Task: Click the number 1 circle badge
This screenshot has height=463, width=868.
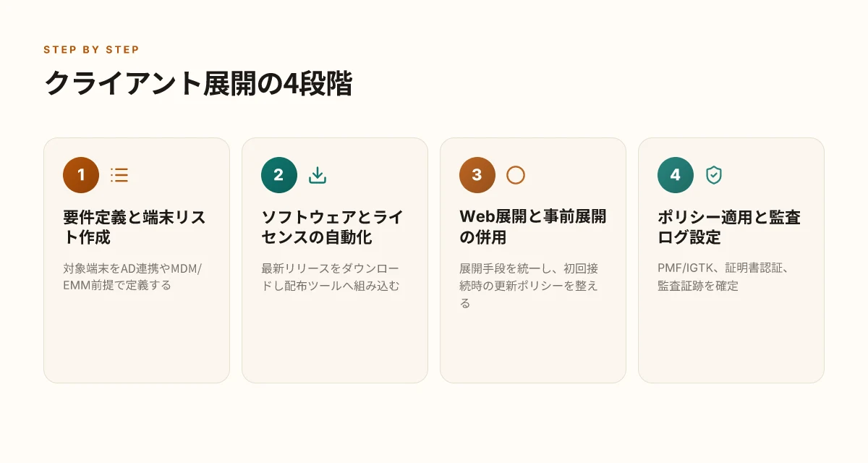Action: click(81, 175)
